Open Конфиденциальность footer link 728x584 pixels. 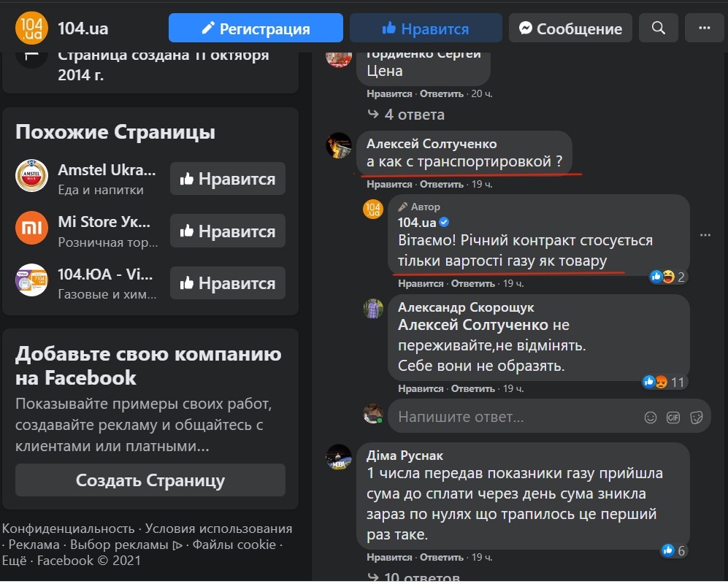(x=68, y=529)
